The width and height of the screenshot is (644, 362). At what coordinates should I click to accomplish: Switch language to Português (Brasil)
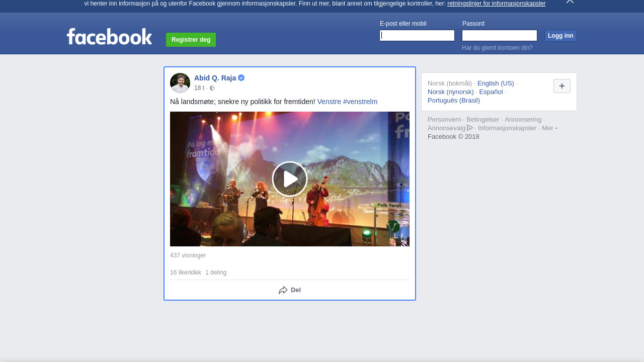pos(454,101)
